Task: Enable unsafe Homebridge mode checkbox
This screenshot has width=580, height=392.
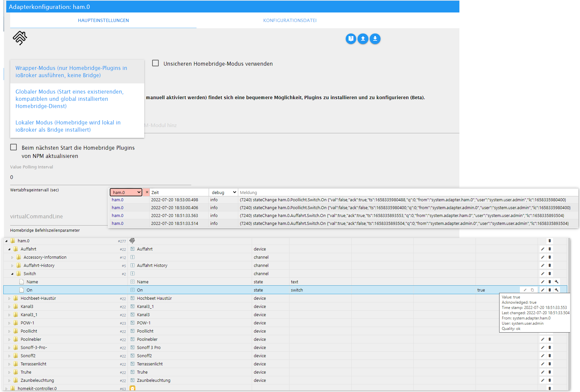Action: pyautogui.click(x=155, y=63)
